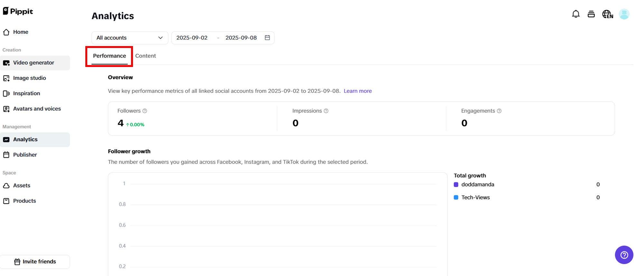Screen dimensions: 644x276
Task: Go to Publisher in the sidebar
Action: 25,155
